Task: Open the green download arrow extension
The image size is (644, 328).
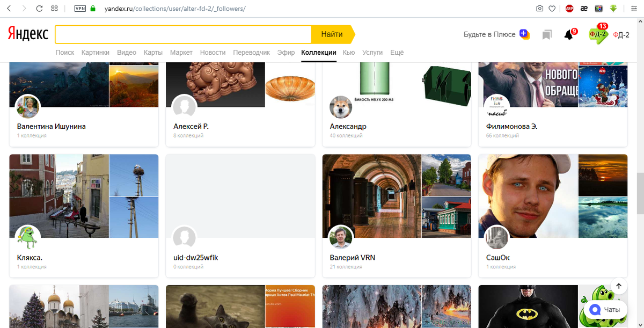Action: click(613, 9)
